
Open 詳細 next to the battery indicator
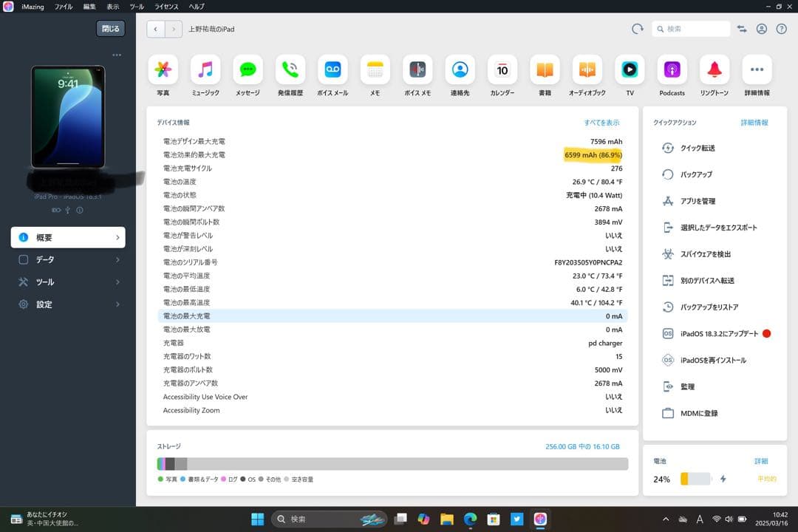[761, 460]
